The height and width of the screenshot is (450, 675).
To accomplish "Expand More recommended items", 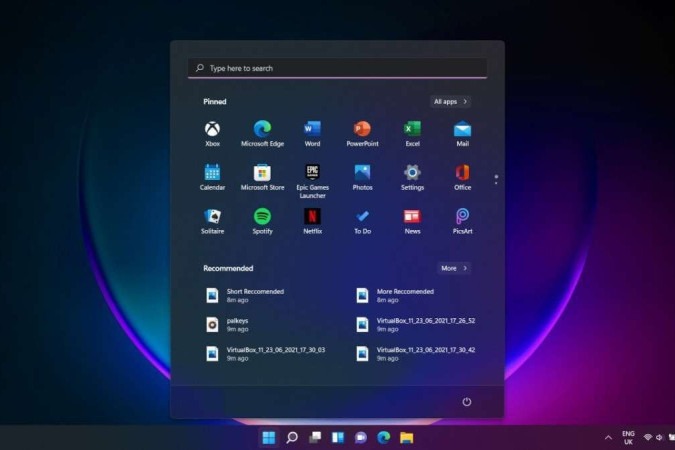I will (454, 268).
